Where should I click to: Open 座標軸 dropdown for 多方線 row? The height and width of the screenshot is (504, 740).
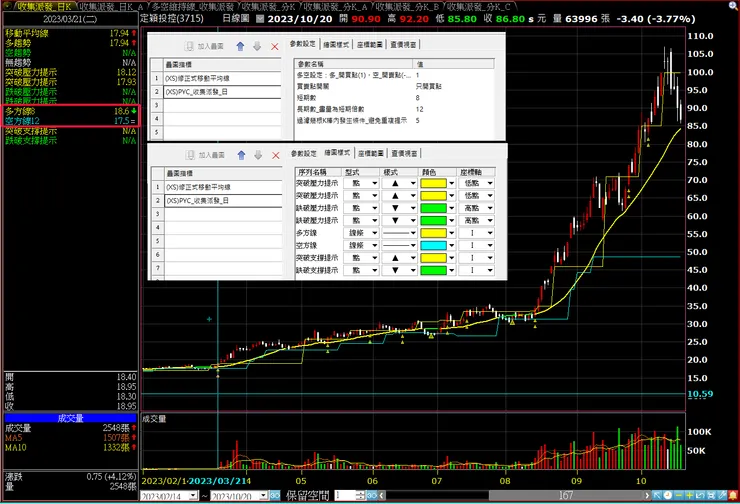[x=477, y=233]
